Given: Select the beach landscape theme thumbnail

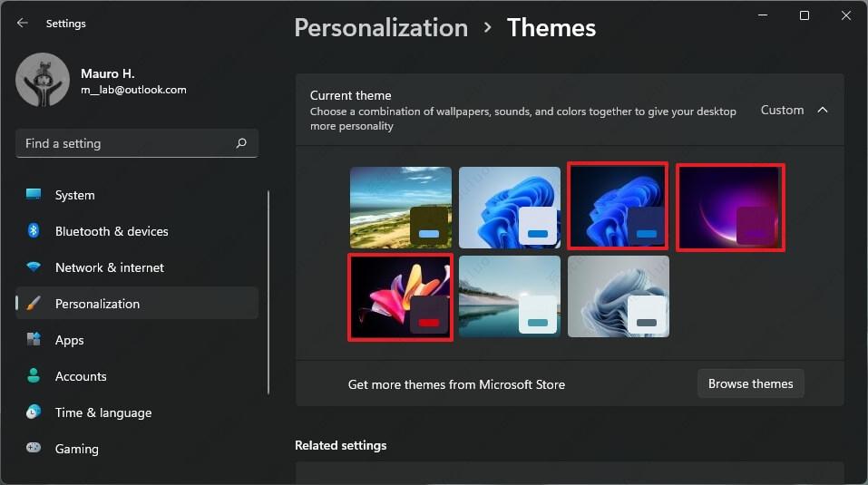Looking at the screenshot, I should pyautogui.click(x=401, y=208).
